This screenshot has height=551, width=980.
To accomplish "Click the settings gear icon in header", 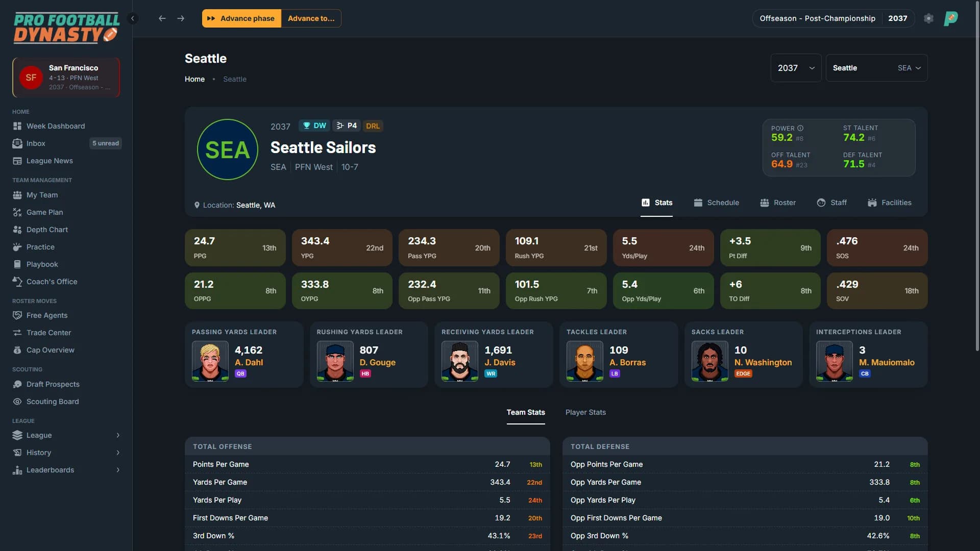I will coord(928,18).
